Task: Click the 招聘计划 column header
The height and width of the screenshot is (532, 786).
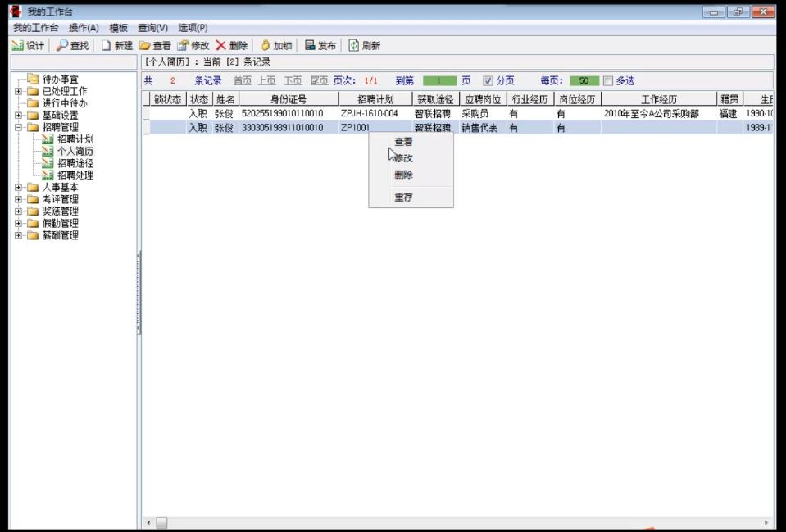Action: (x=375, y=99)
